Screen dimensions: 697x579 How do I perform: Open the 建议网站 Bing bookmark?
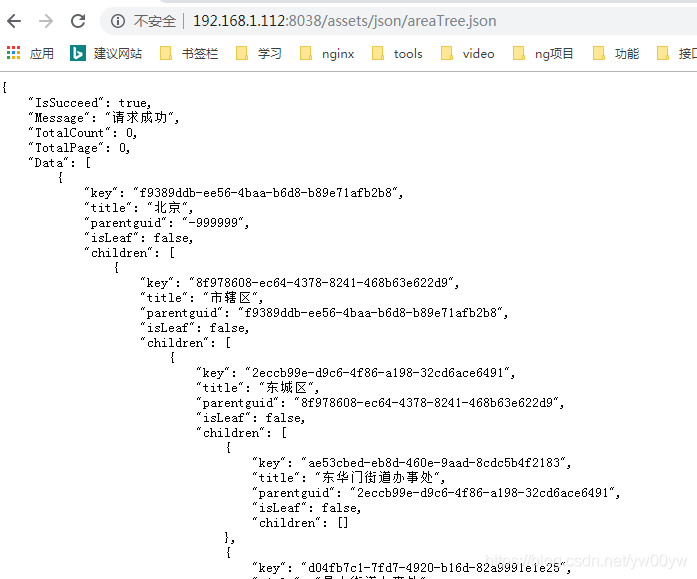(106, 53)
